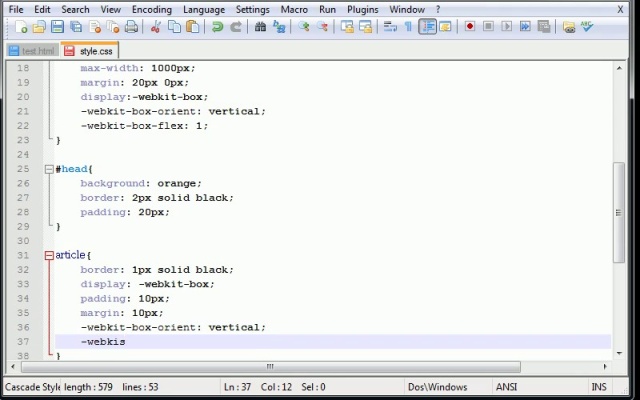Paste from clipboard toolbar icon

click(x=193, y=27)
